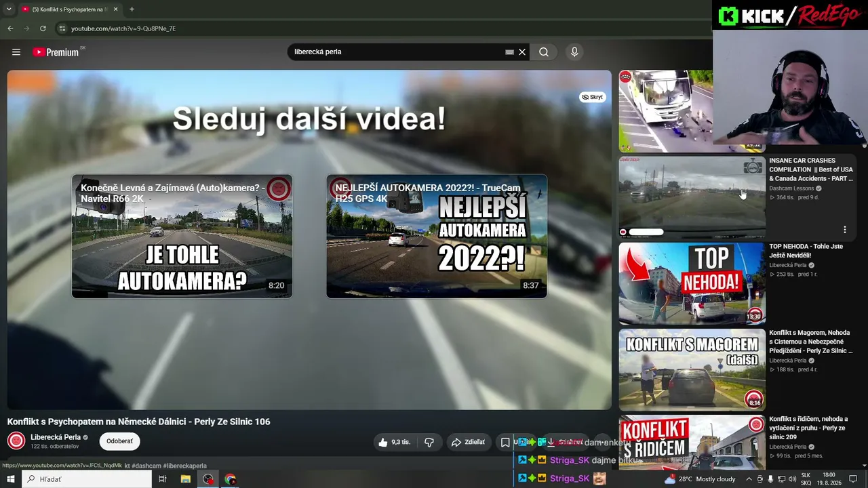Click the '122 tis. odberateľov' subscriber count
Viewport: 868px width, 488px height.
pos(55,447)
